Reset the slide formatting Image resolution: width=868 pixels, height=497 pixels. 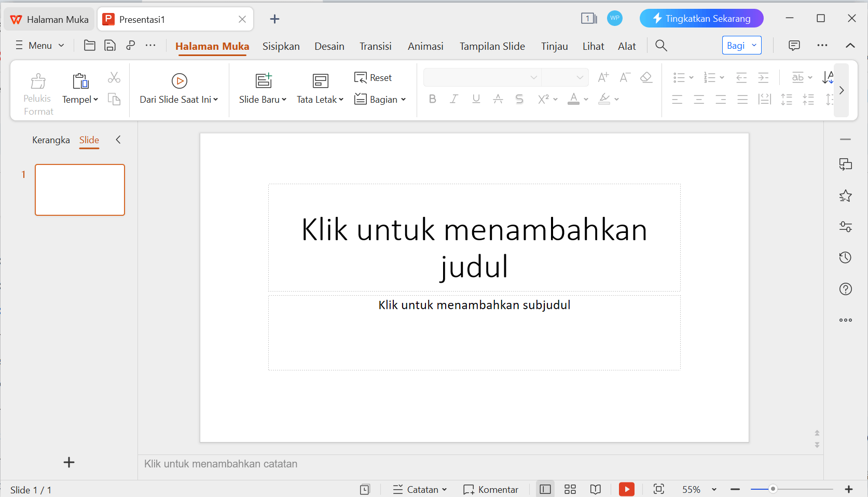point(373,77)
